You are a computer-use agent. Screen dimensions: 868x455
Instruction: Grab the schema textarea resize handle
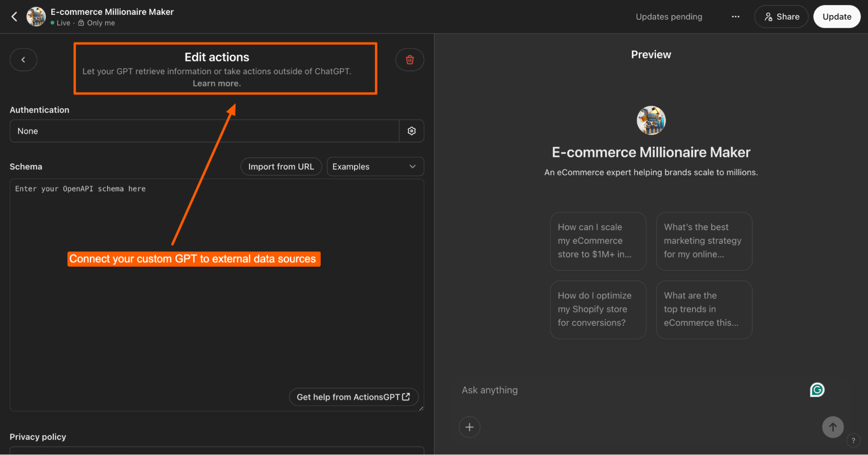click(421, 408)
